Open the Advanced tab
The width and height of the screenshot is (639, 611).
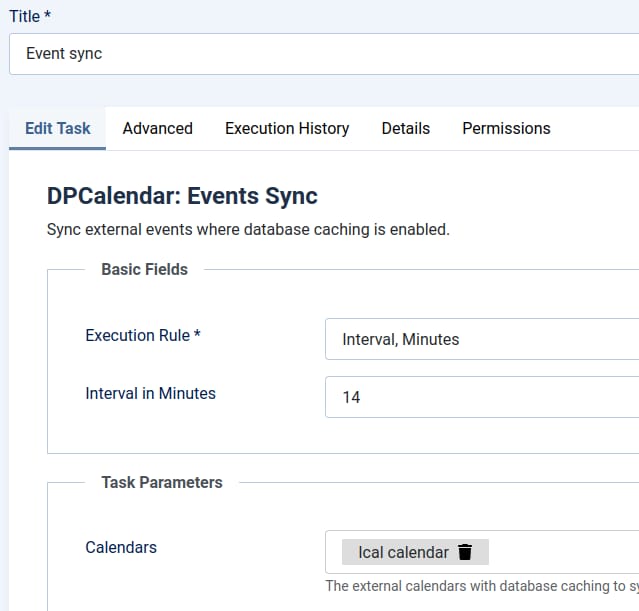[157, 128]
